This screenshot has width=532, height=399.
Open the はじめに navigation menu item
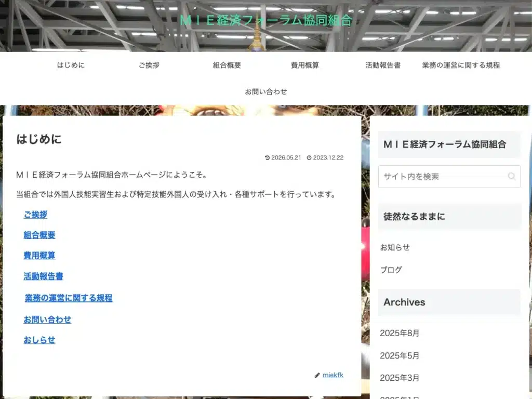click(x=71, y=65)
